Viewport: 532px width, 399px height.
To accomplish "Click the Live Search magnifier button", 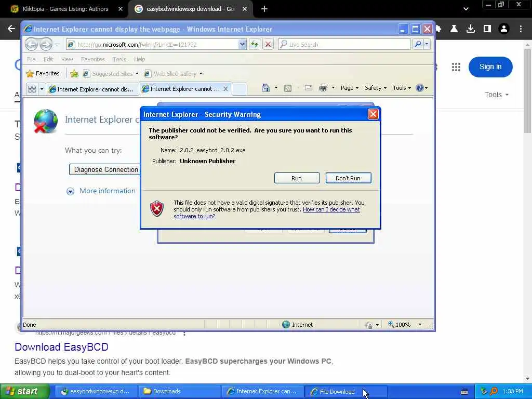I will [418, 44].
